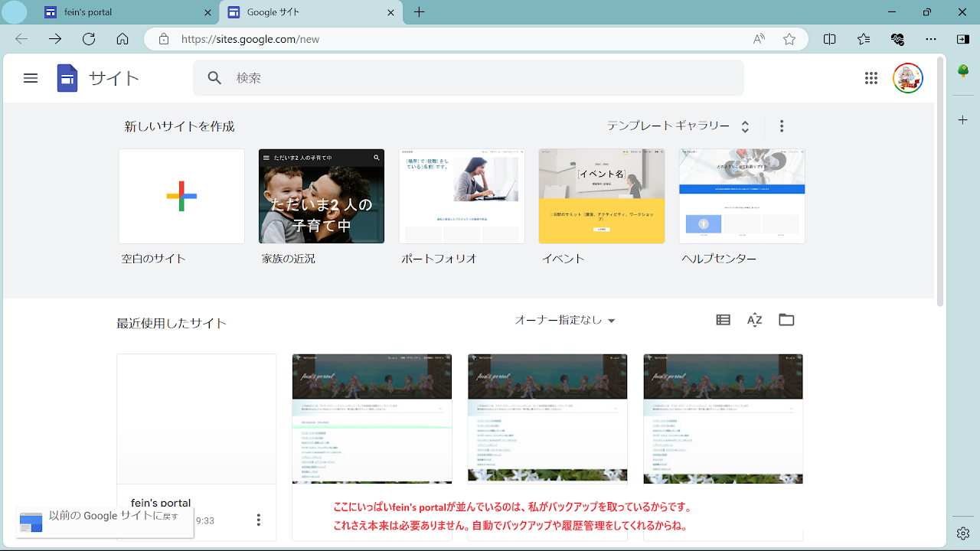Choose the イベント template
980x551 pixels.
tap(602, 196)
